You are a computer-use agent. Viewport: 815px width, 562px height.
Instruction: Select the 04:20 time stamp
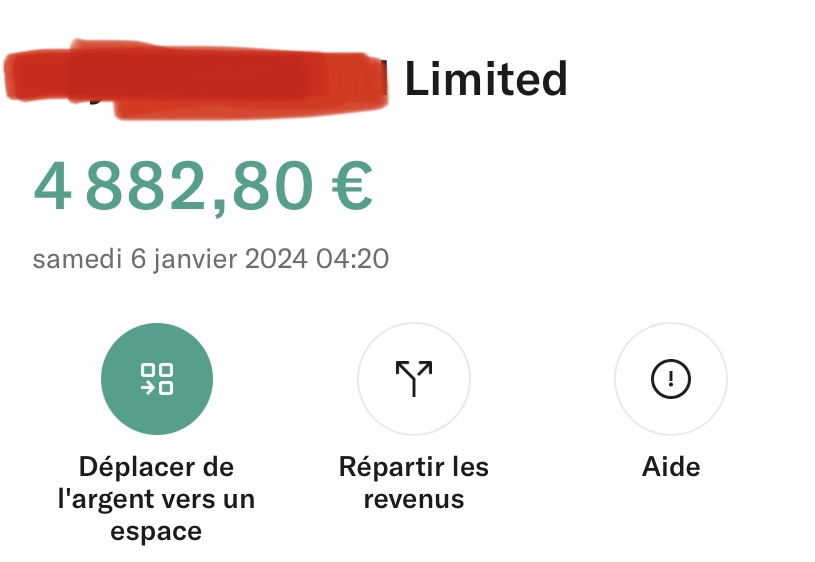coord(352,258)
